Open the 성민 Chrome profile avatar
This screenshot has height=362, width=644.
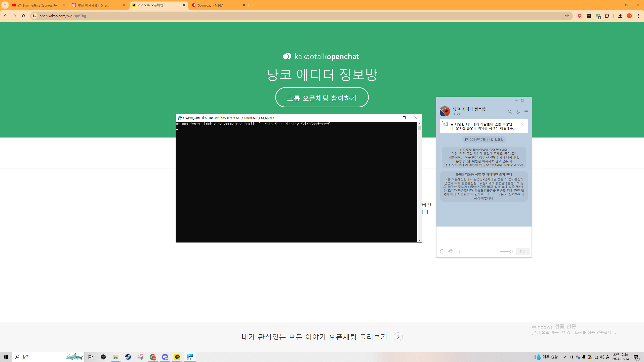(x=629, y=16)
